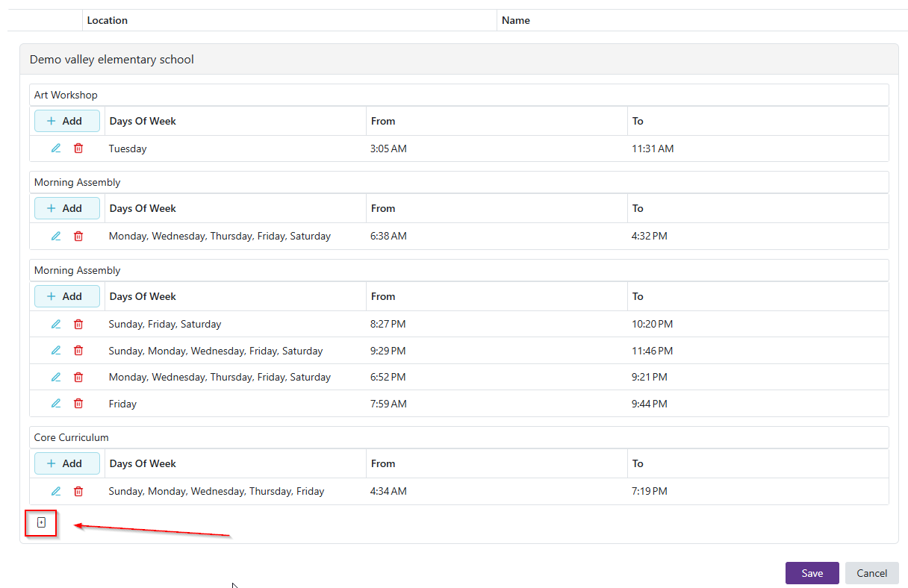The width and height of the screenshot is (908, 588).
Task: Save the schedule changes
Action: [812, 573]
